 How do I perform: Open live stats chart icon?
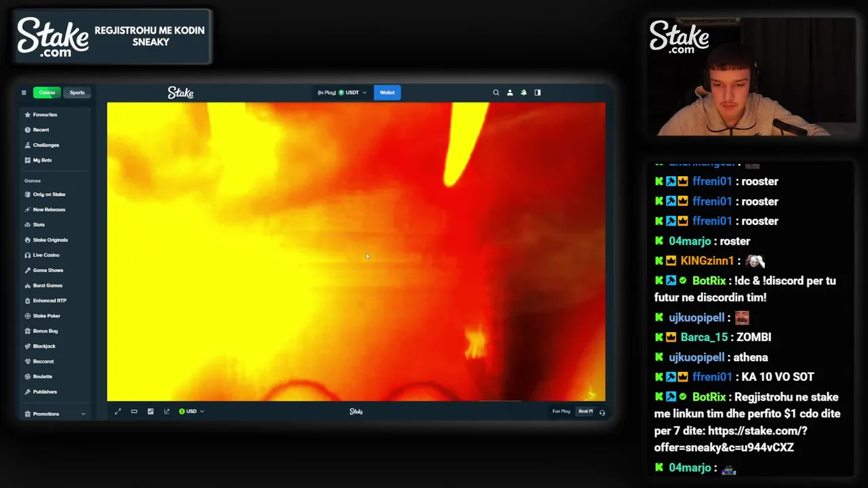coord(151,411)
